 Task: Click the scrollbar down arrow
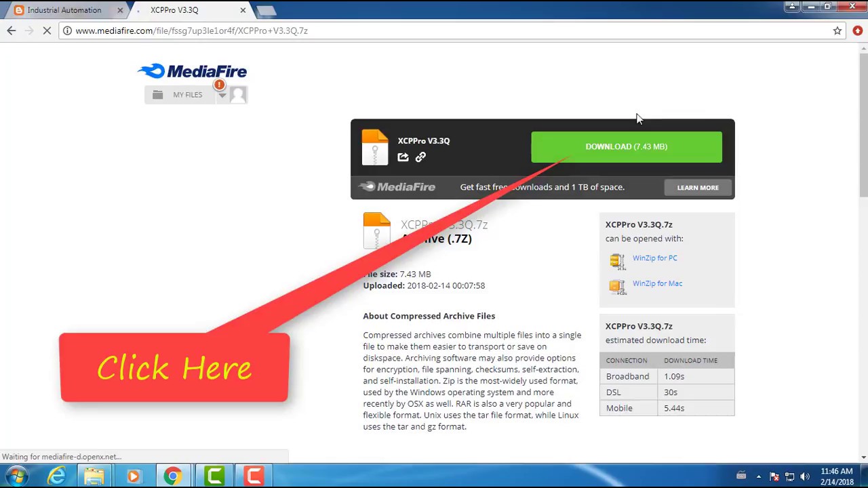(x=863, y=457)
